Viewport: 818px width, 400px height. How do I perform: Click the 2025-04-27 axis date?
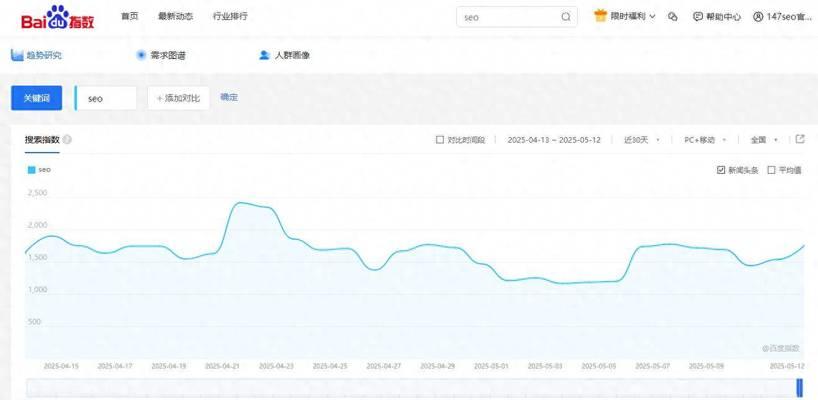tap(384, 366)
